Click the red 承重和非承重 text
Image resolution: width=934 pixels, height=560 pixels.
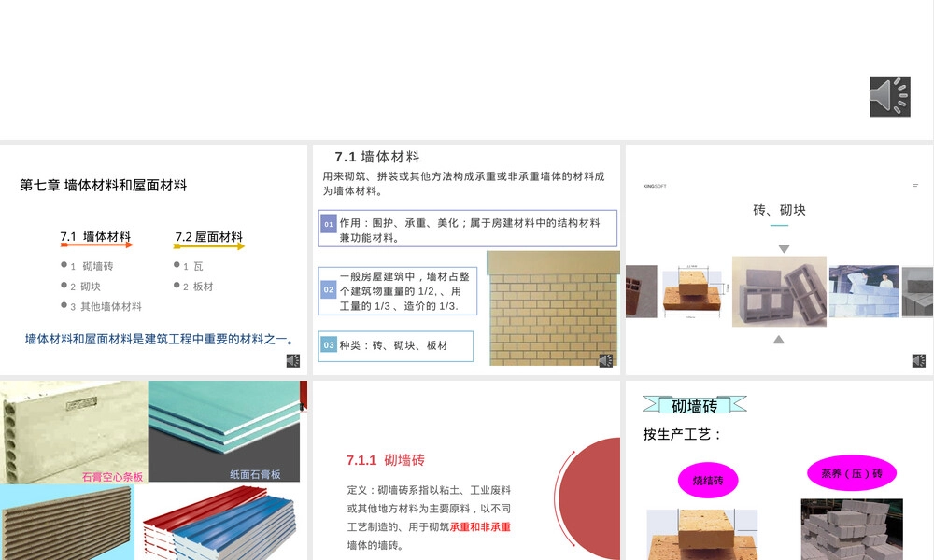pyautogui.click(x=480, y=526)
